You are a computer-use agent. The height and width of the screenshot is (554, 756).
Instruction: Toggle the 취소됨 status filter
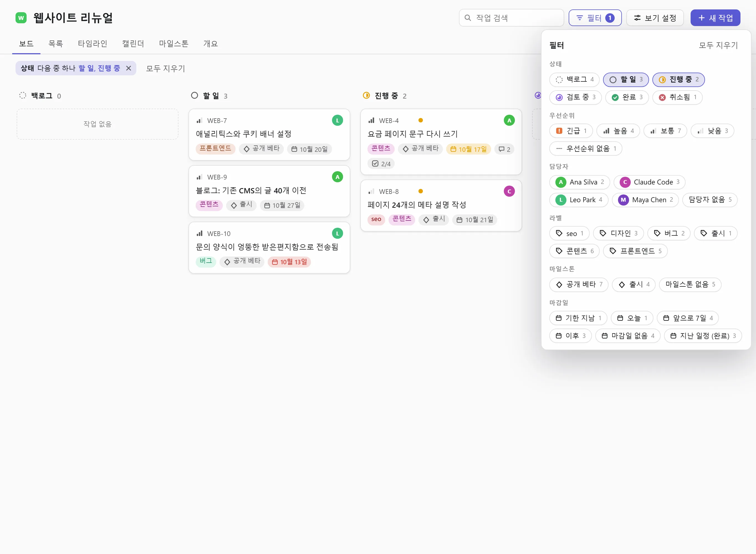pyautogui.click(x=677, y=97)
